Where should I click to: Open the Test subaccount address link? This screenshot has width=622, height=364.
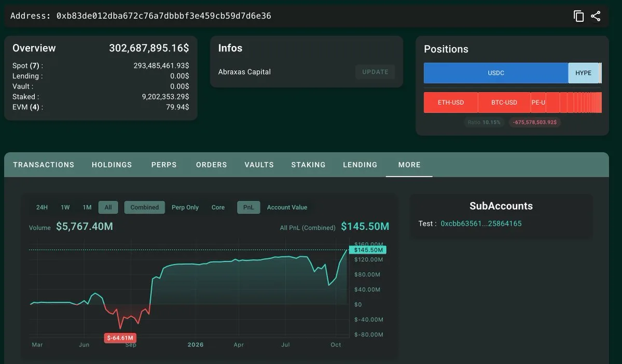(x=481, y=223)
